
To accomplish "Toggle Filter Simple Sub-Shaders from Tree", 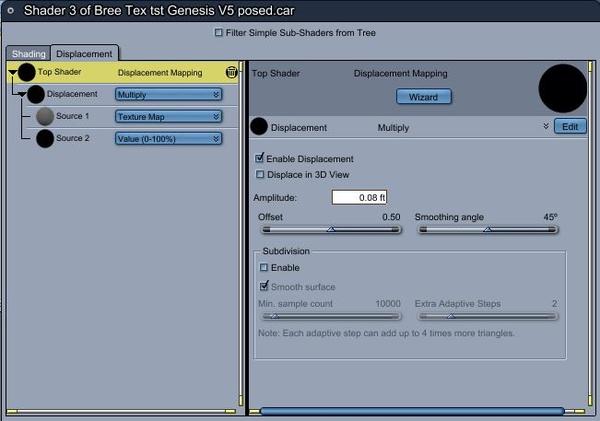I will tap(218, 33).
